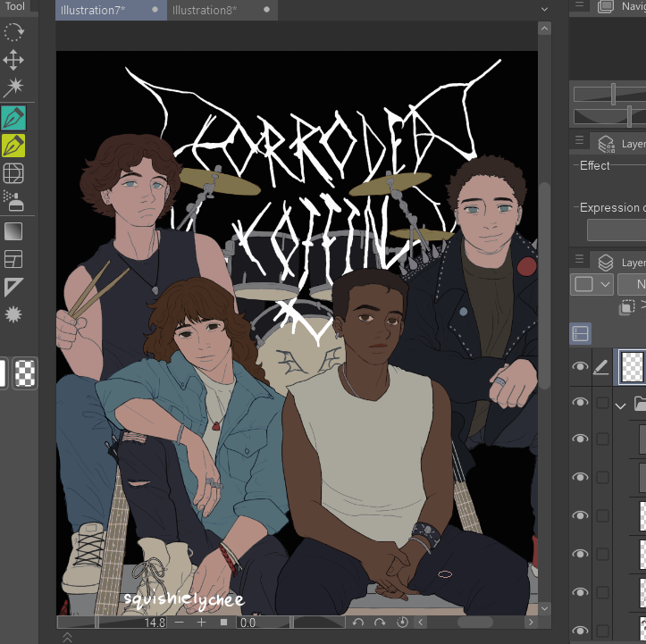Check box beside first layer under folder
The image size is (646, 644).
pos(602,439)
